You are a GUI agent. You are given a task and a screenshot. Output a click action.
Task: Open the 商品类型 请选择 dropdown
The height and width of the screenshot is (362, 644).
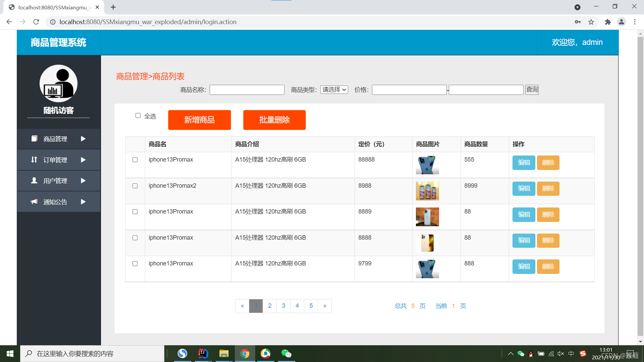point(334,89)
